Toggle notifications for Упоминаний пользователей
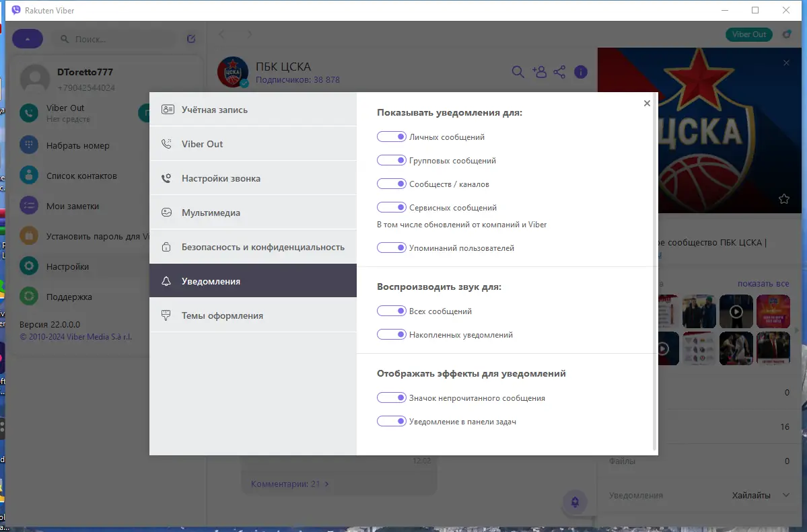This screenshot has height=532, width=807. coord(391,248)
